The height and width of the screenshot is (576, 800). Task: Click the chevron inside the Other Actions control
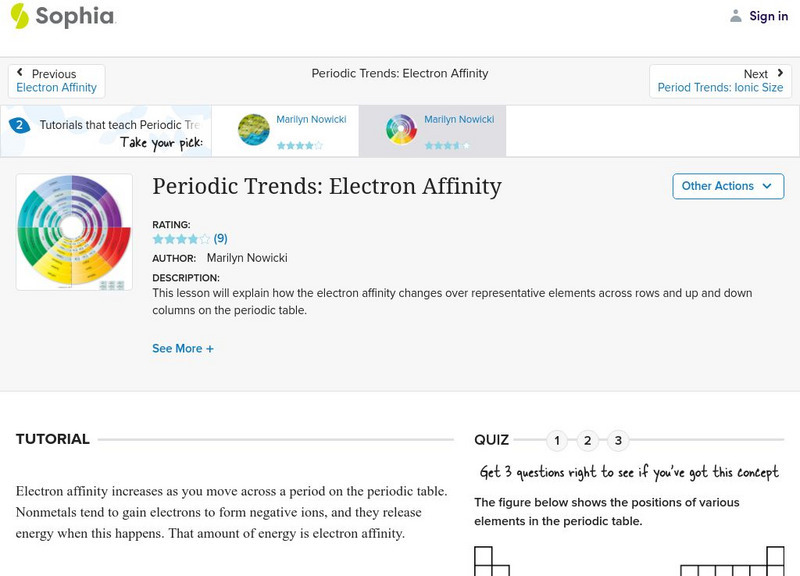click(x=766, y=186)
